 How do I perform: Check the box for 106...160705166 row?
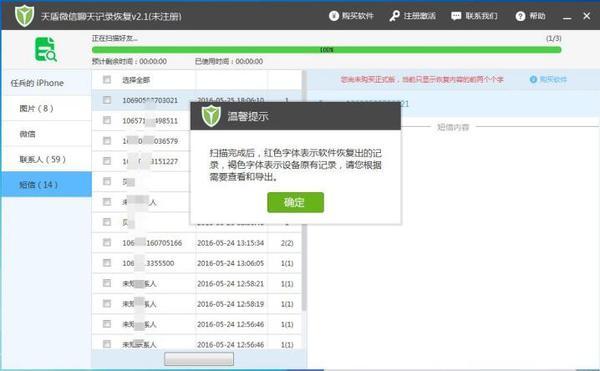click(107, 242)
